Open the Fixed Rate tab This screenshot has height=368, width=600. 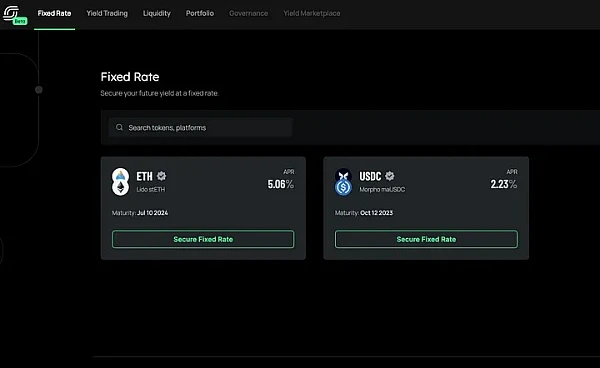tap(54, 13)
